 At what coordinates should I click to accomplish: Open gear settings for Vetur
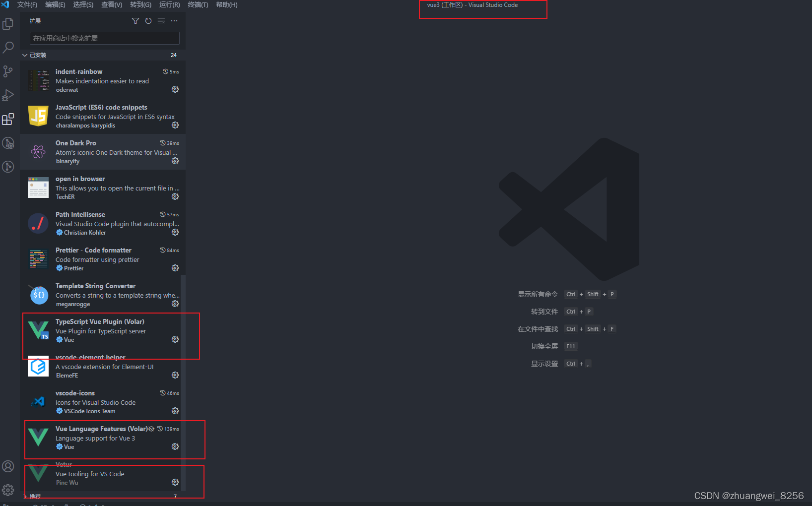[x=175, y=482]
